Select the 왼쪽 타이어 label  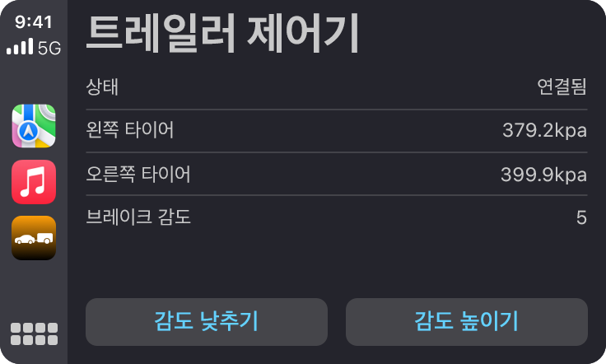(130, 130)
